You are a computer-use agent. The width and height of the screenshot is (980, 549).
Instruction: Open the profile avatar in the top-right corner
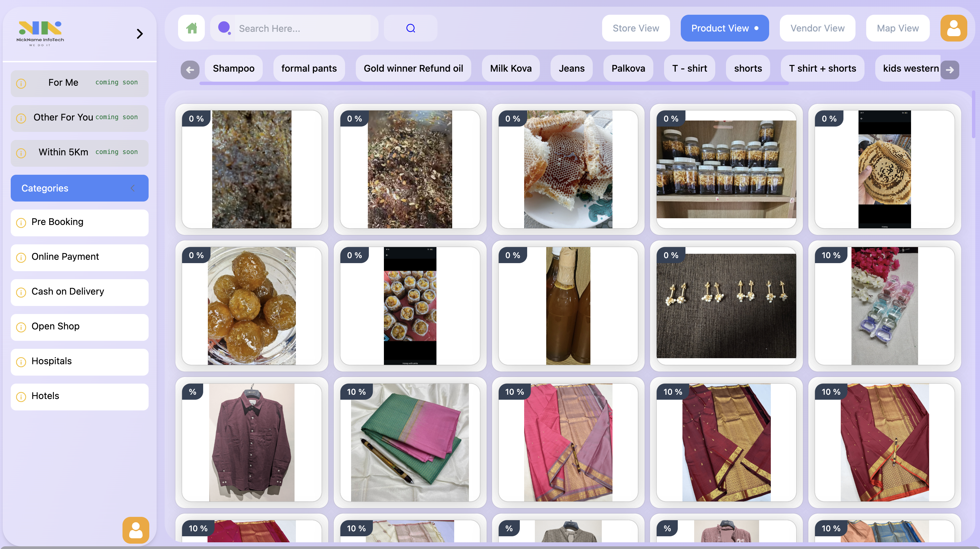coord(953,28)
